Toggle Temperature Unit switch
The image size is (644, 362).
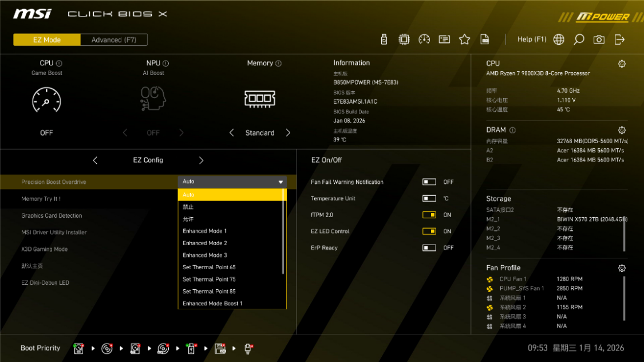point(429,198)
